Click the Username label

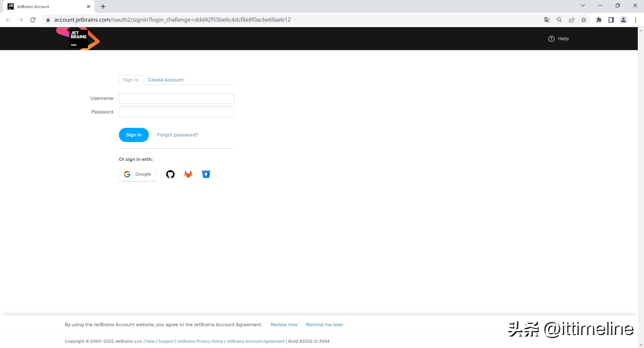(102, 98)
